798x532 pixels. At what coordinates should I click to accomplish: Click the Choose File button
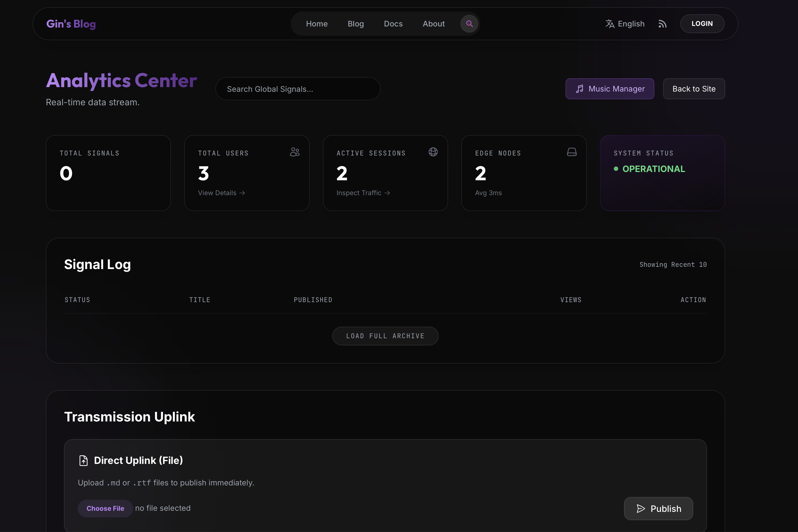(105, 508)
